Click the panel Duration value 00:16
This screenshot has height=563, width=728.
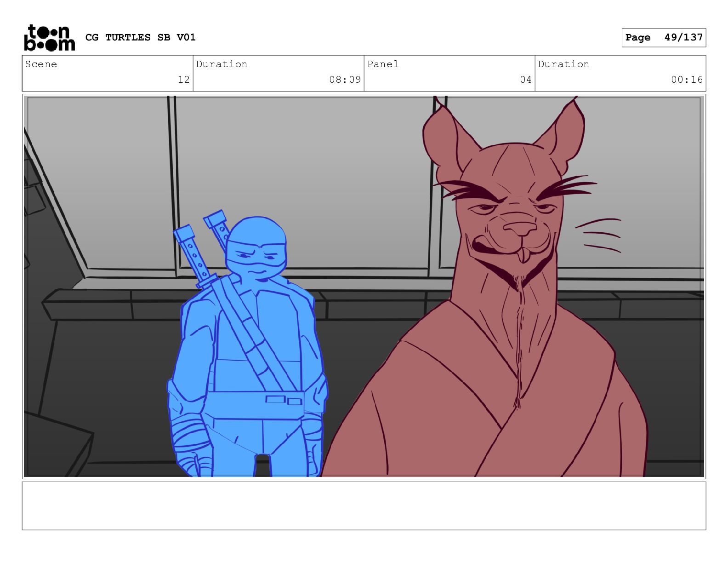coord(687,80)
